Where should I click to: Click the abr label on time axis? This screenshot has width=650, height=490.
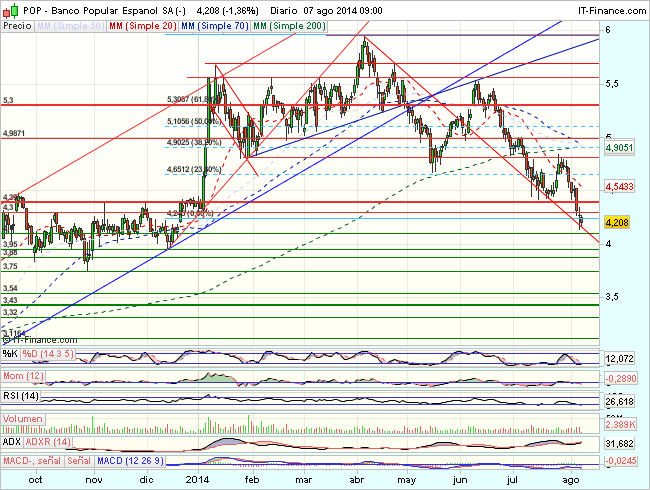tap(357, 480)
